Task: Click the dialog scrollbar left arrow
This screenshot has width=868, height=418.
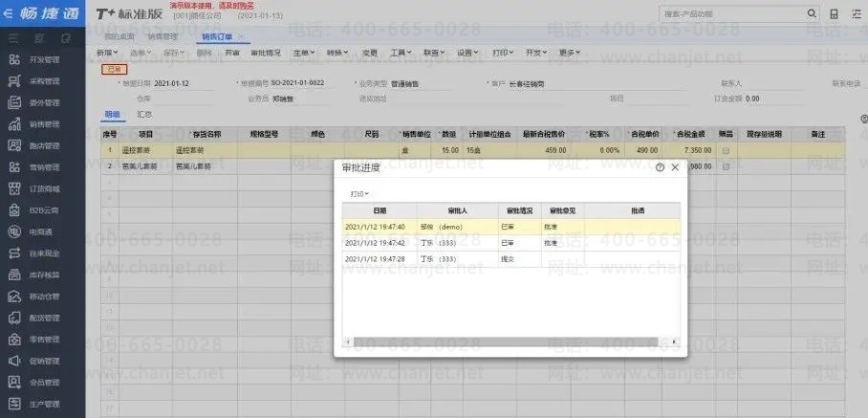Action: (x=348, y=341)
